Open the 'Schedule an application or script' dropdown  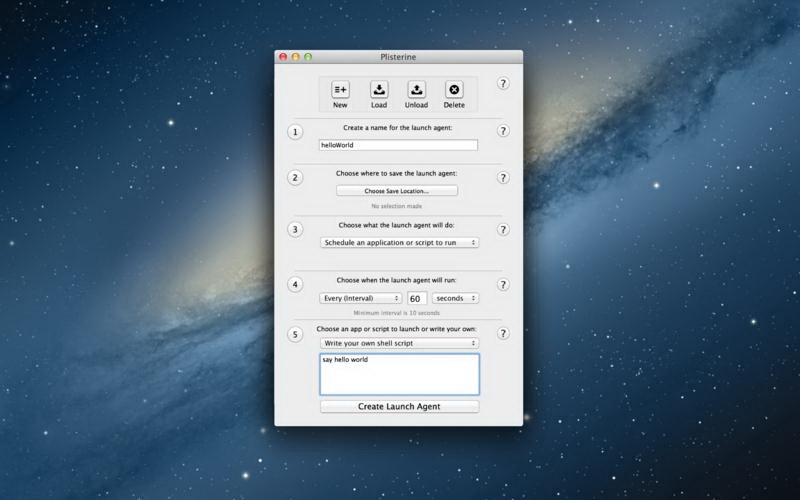point(399,242)
